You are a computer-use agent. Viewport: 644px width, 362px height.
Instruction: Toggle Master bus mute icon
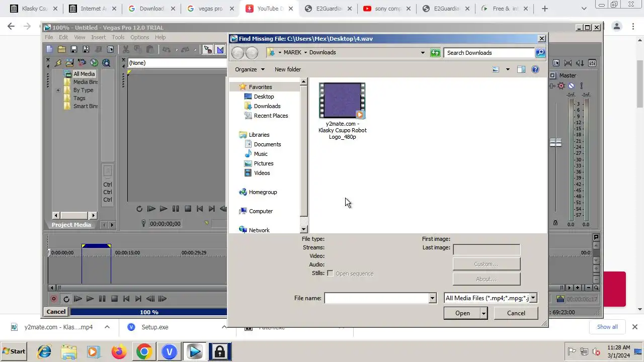coord(571,86)
